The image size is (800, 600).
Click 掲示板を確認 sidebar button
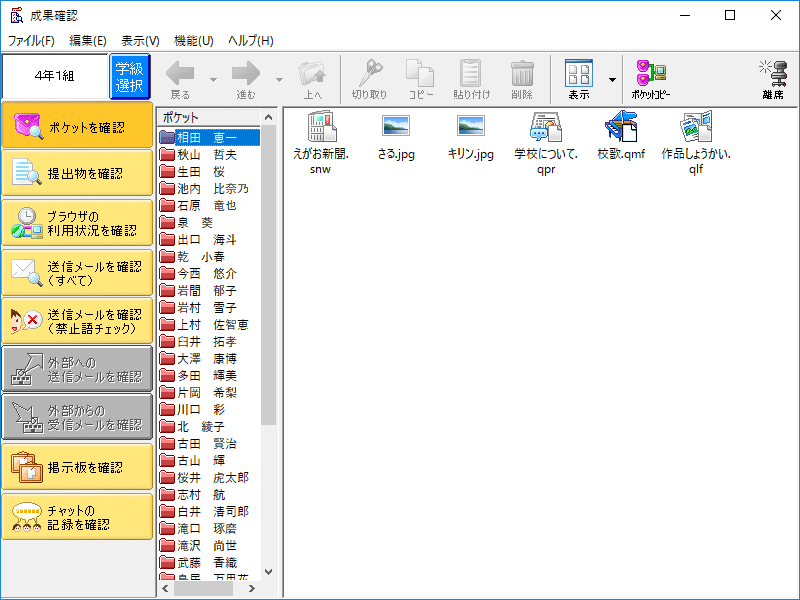point(77,467)
